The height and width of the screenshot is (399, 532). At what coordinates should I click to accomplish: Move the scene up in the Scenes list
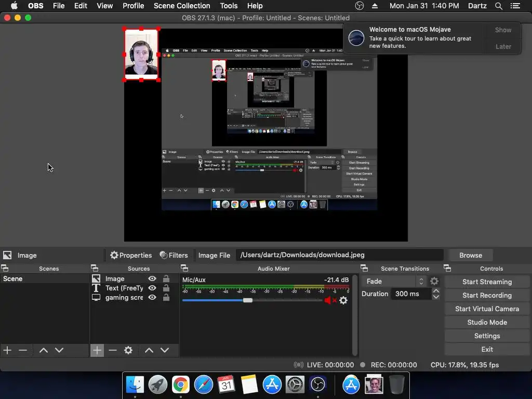44,350
